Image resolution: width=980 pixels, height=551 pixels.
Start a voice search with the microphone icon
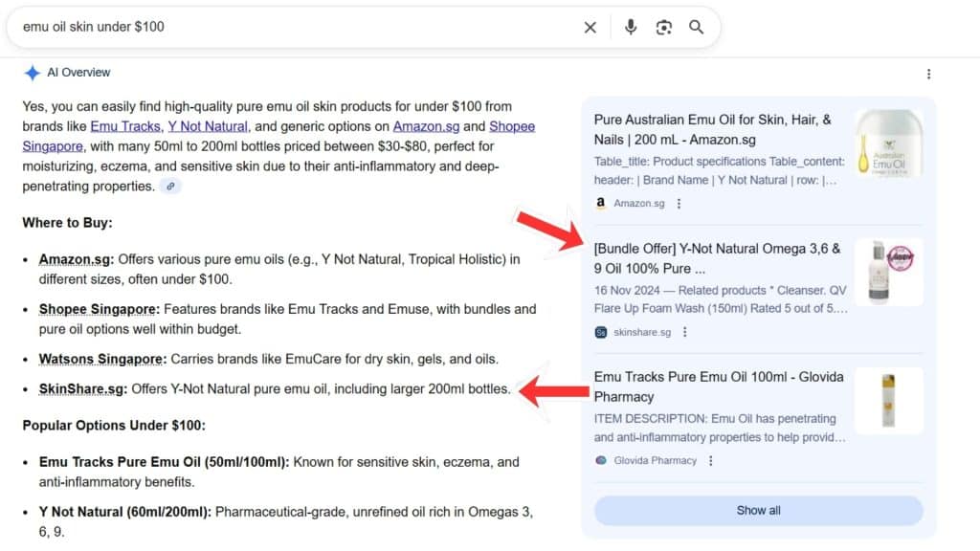(631, 27)
